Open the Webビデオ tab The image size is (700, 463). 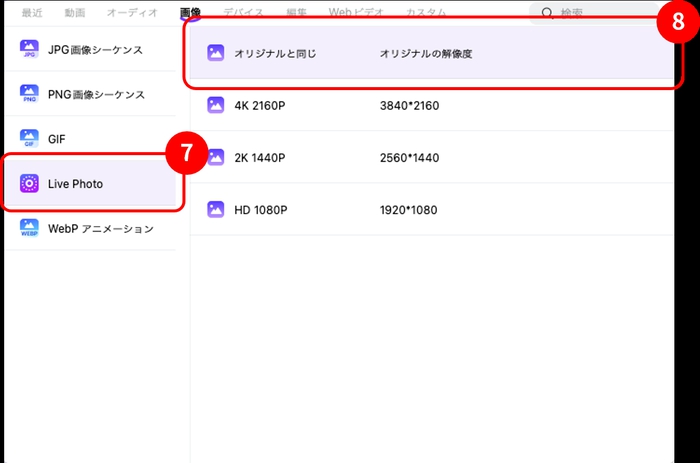pos(357,13)
